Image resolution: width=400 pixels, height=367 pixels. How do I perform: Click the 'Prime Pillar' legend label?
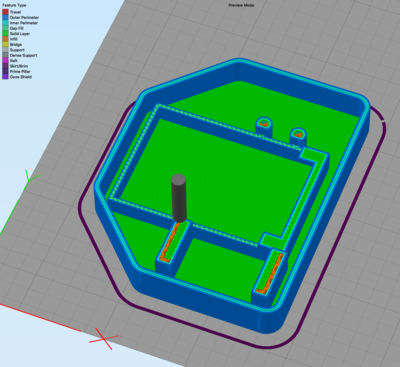pyautogui.click(x=20, y=71)
